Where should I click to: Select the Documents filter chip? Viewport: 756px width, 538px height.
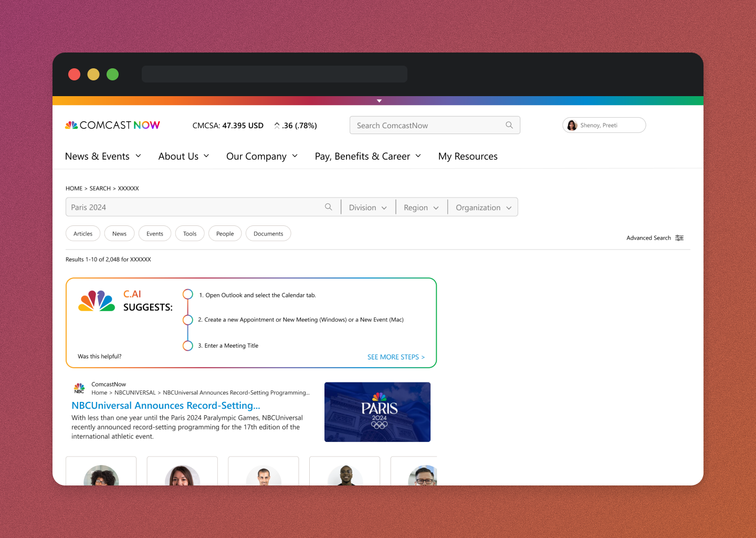(268, 234)
